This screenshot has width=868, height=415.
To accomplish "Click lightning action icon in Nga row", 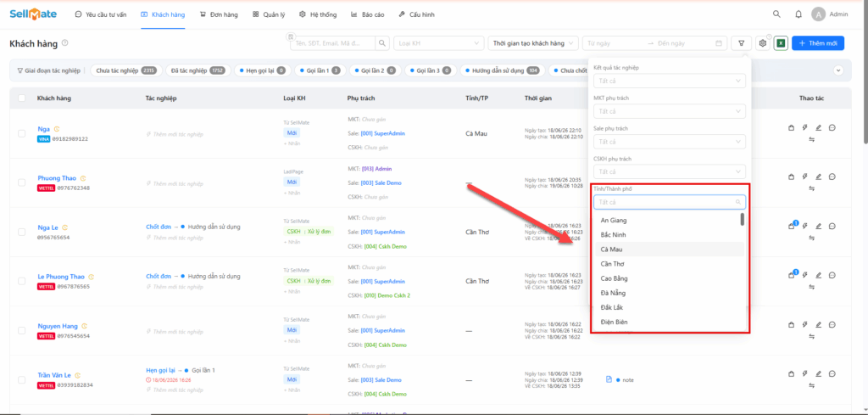I will coord(805,127).
